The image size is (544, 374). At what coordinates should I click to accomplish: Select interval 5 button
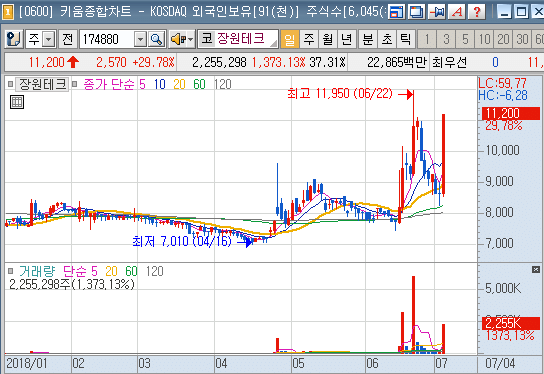click(465, 39)
